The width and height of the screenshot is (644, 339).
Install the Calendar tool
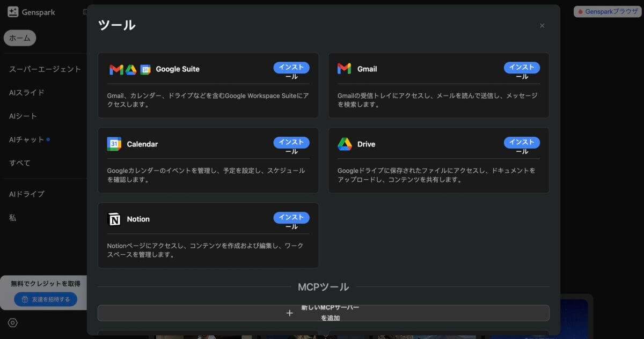[x=291, y=143]
